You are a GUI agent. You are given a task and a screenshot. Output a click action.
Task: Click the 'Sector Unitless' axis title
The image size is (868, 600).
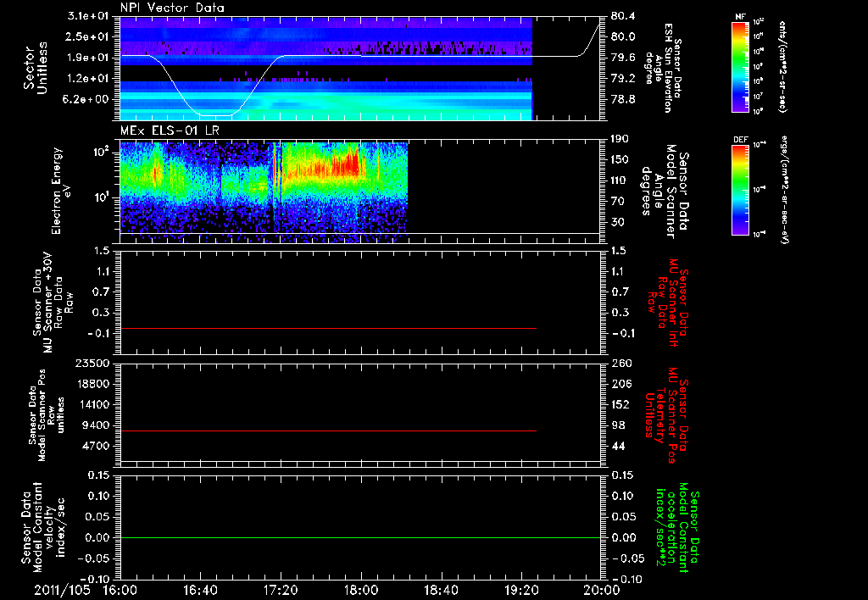36,68
